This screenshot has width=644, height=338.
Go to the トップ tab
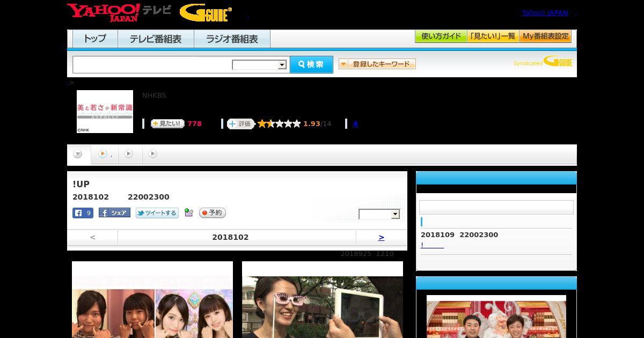coord(95,39)
